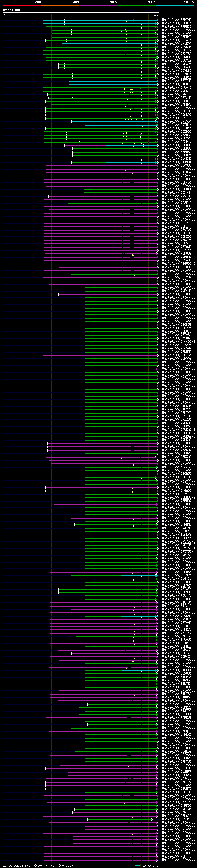Select hit label UniRef100_A9NUM8
Image resolution: width=197 pixels, height=868 pixels.
click(177, 57)
